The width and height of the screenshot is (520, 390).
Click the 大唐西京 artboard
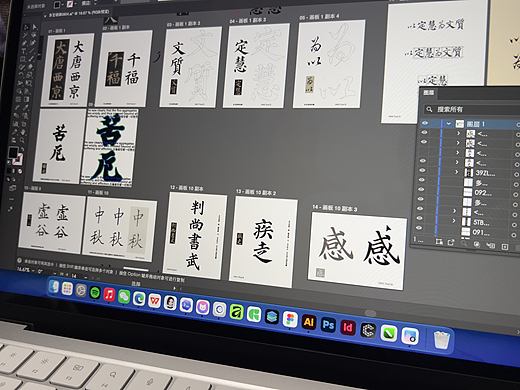67,70
